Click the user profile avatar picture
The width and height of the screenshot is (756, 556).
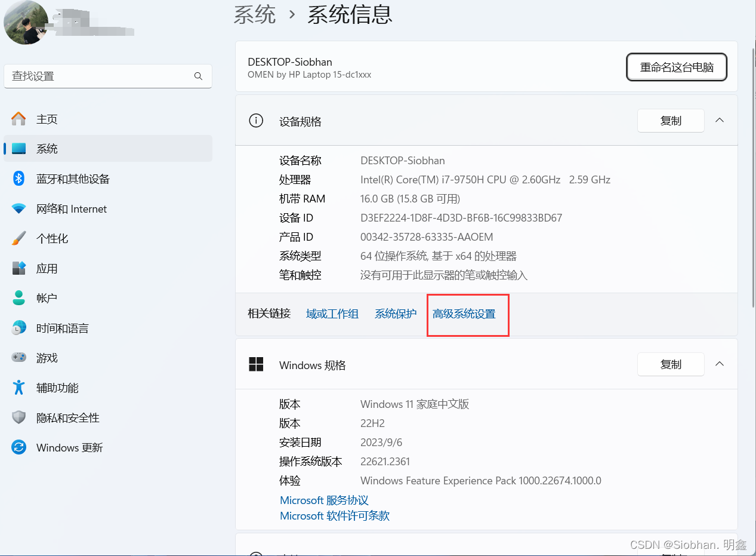26,22
